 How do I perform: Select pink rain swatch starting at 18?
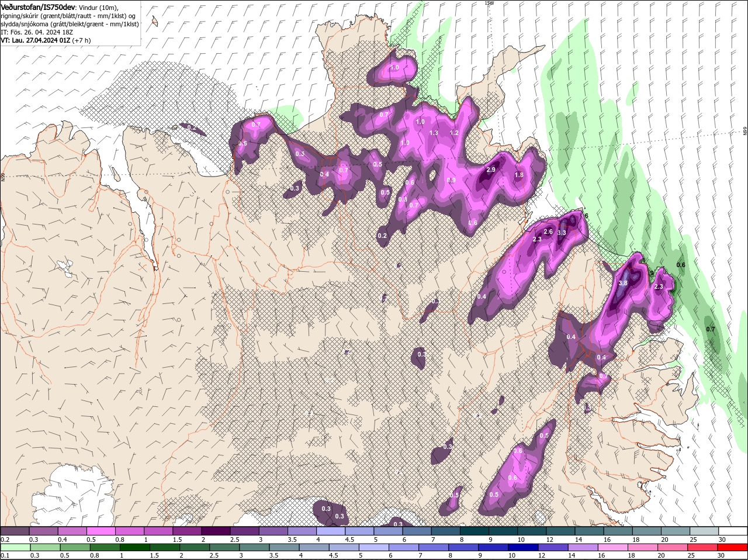coord(644,547)
